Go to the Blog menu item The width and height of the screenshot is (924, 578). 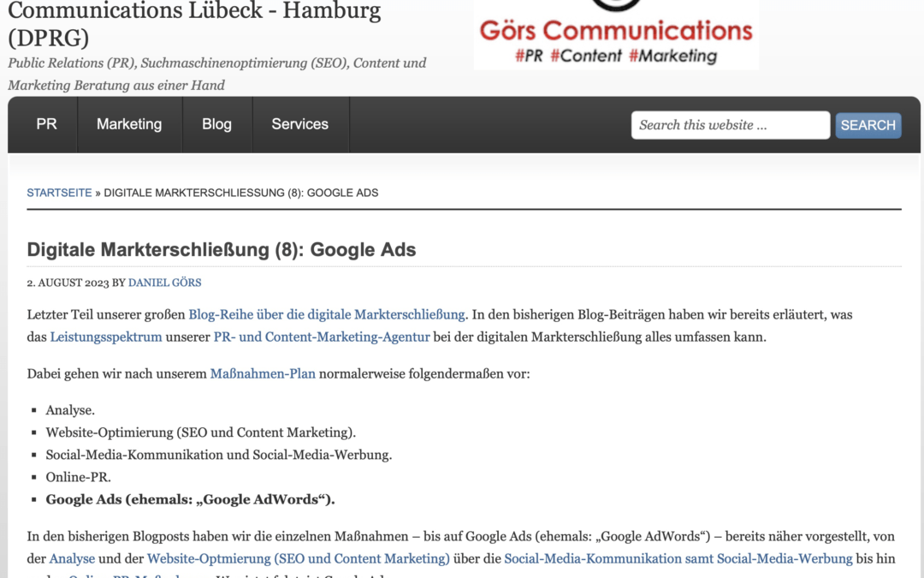(216, 124)
